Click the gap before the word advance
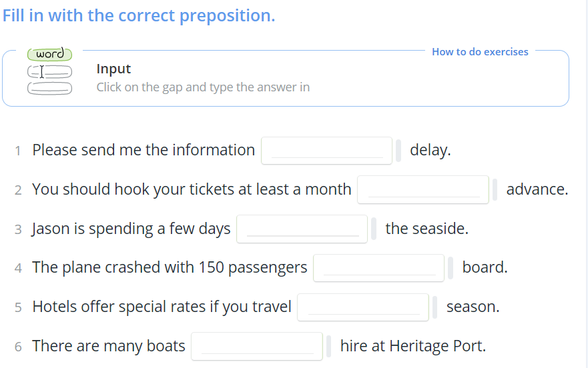This screenshot has width=588, height=368. pyautogui.click(x=423, y=189)
